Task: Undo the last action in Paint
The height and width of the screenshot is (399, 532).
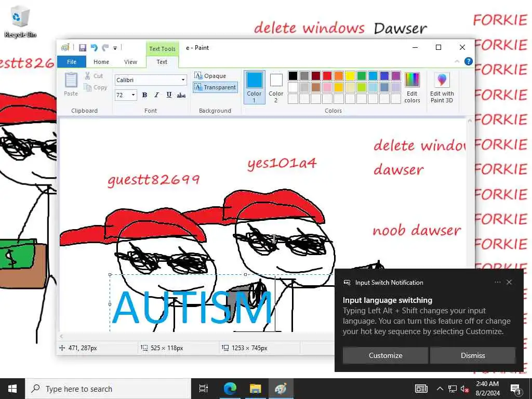Action: pos(94,47)
